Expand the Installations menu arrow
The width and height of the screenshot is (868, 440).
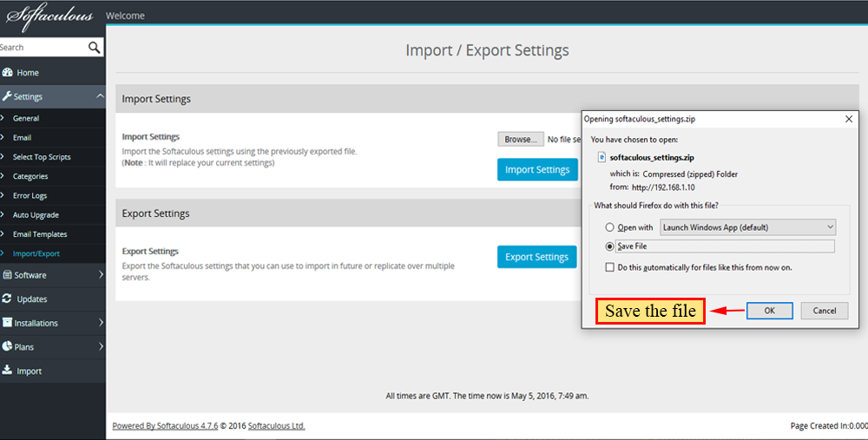[101, 323]
